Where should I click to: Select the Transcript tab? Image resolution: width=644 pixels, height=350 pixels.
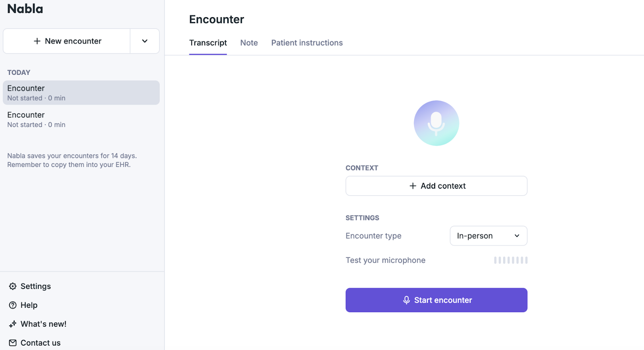tap(208, 43)
